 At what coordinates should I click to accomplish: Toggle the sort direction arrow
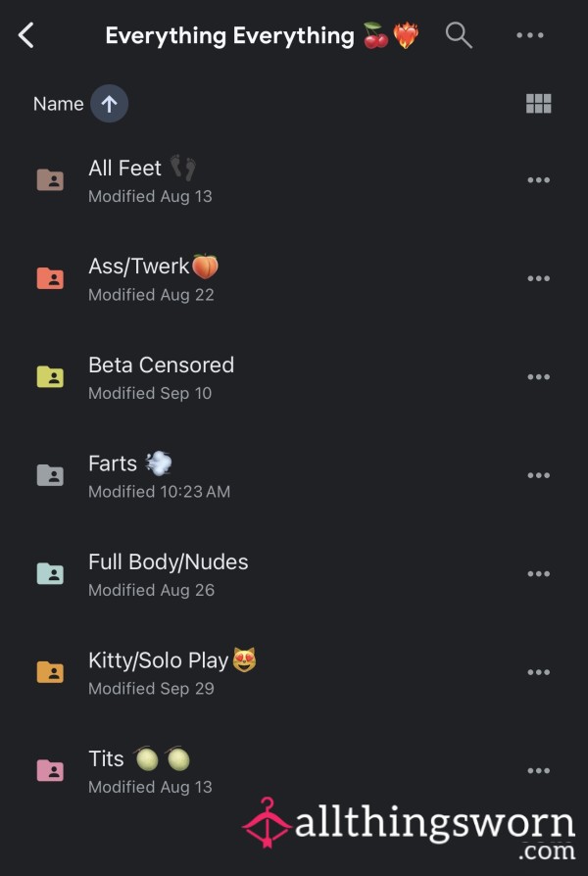click(x=109, y=104)
